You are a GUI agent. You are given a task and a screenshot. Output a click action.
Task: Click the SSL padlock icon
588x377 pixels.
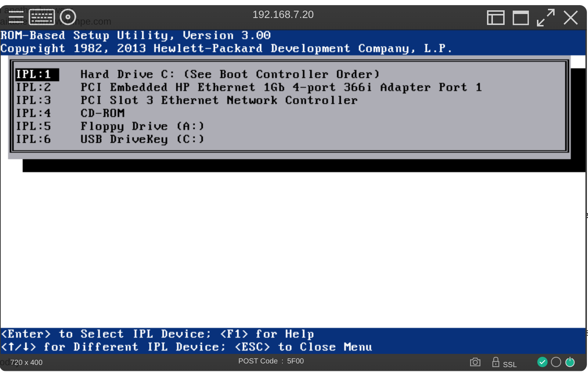tap(496, 362)
